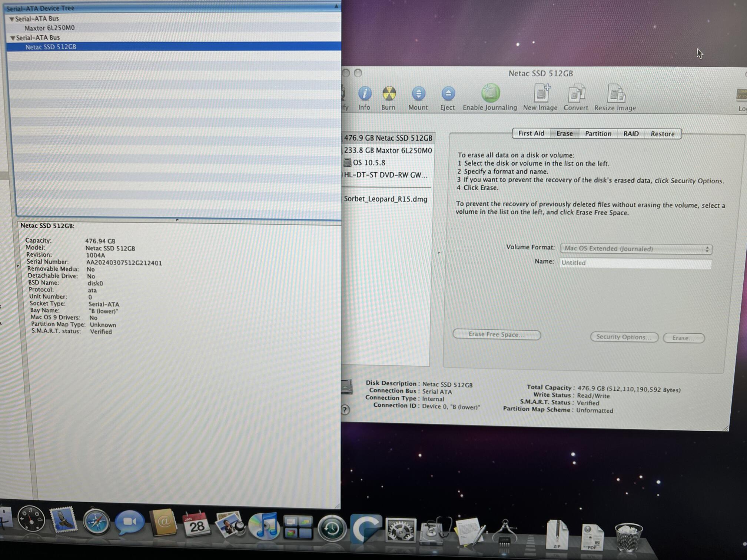Collapse the second Serial-ATA Bus tree node
Image resolution: width=747 pixels, height=560 pixels.
tap(13, 38)
